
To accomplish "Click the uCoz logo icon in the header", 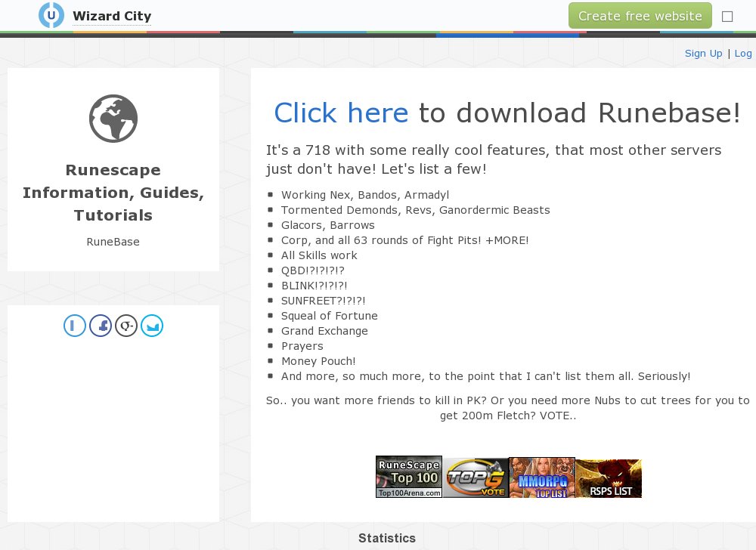I will pyautogui.click(x=51, y=14).
